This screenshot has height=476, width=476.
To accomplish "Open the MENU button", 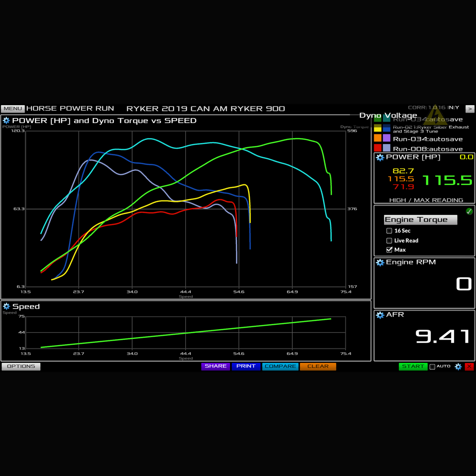I will coord(13,109).
